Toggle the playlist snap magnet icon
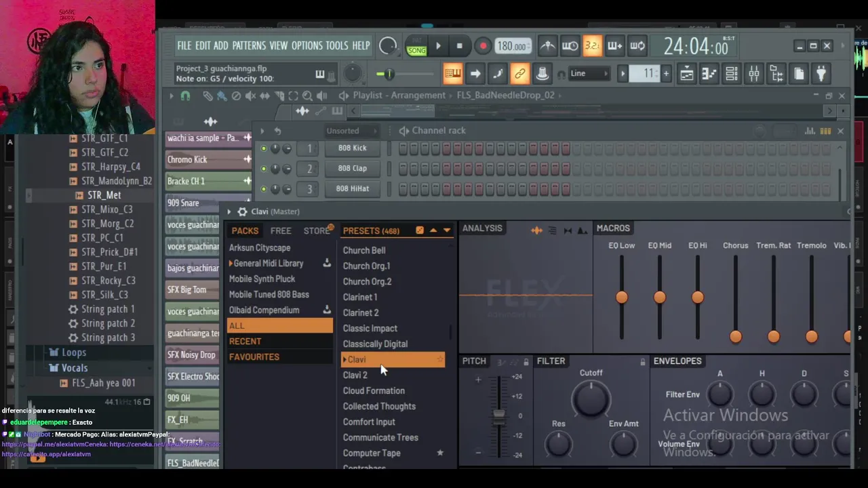Viewport: 868px width, 488px height. pyautogui.click(x=185, y=96)
